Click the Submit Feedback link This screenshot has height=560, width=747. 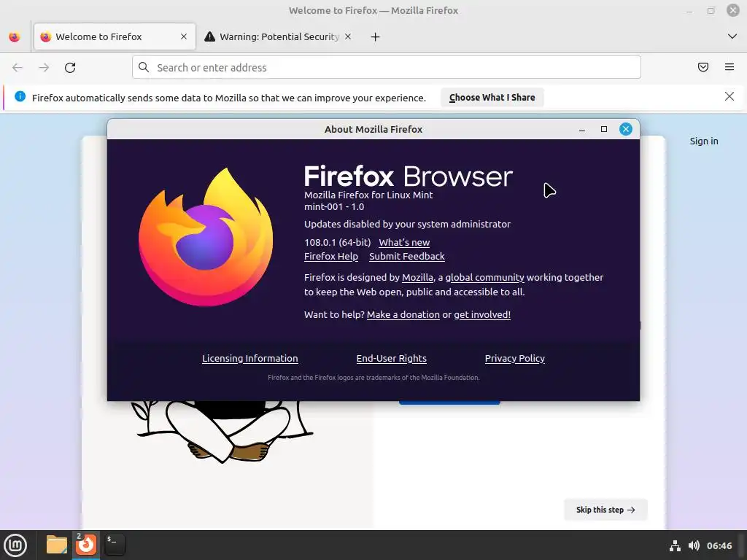pyautogui.click(x=407, y=256)
